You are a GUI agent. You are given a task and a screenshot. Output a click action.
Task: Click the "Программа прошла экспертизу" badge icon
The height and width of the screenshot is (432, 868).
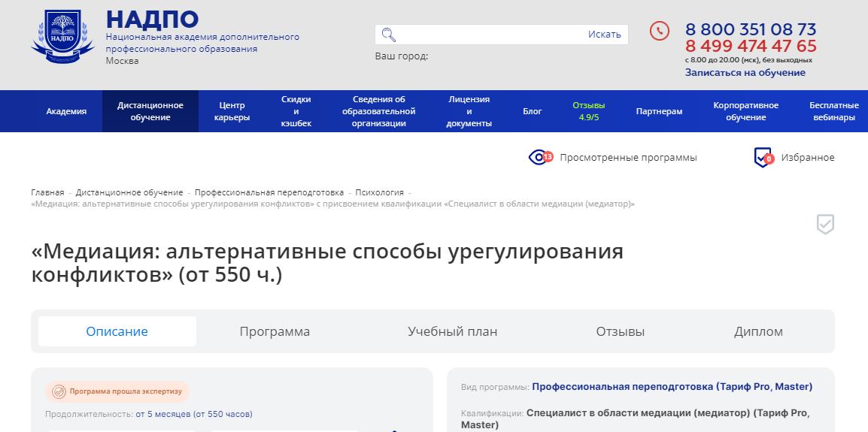59,391
